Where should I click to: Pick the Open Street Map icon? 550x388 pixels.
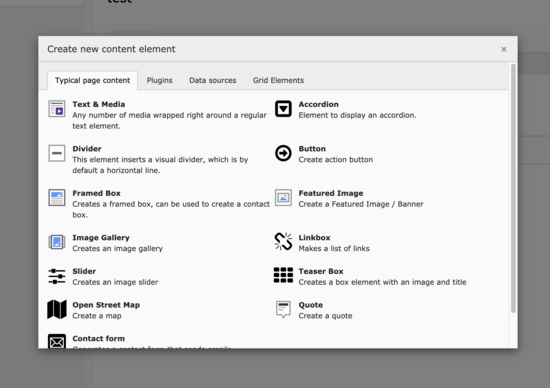56,309
